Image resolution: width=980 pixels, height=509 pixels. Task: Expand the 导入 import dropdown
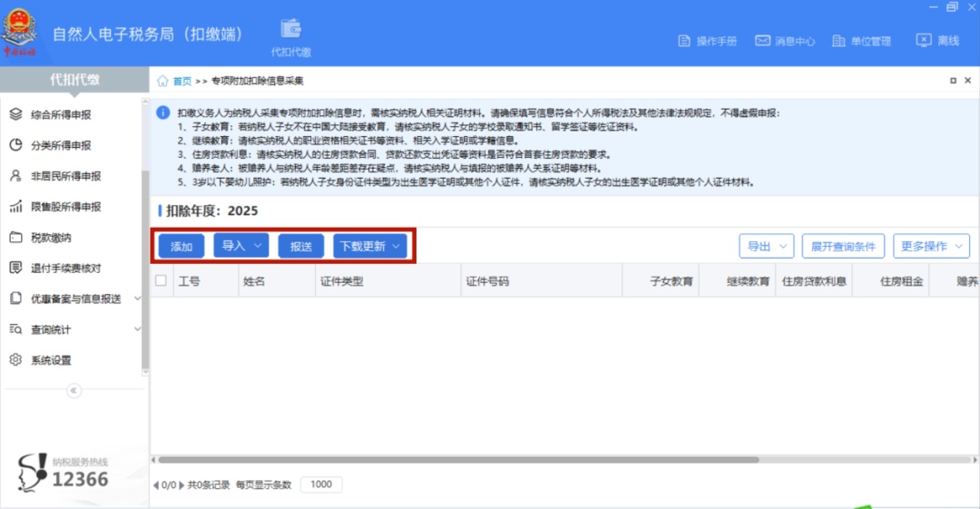(x=241, y=246)
